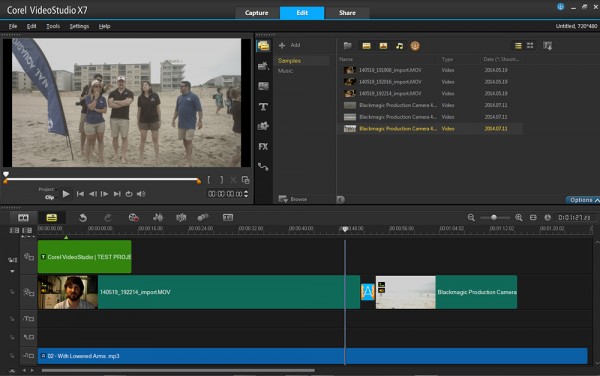600x376 pixels.
Task: Switch to the Capture tab
Action: click(256, 13)
